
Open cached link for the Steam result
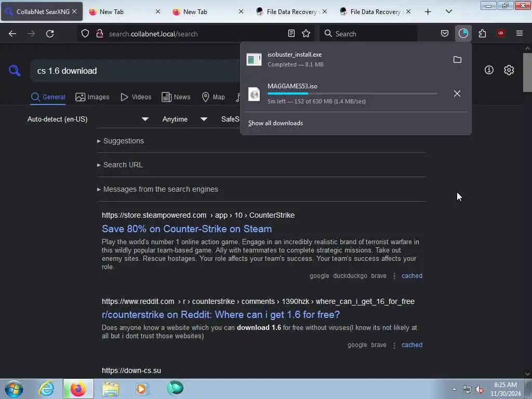[x=412, y=276]
